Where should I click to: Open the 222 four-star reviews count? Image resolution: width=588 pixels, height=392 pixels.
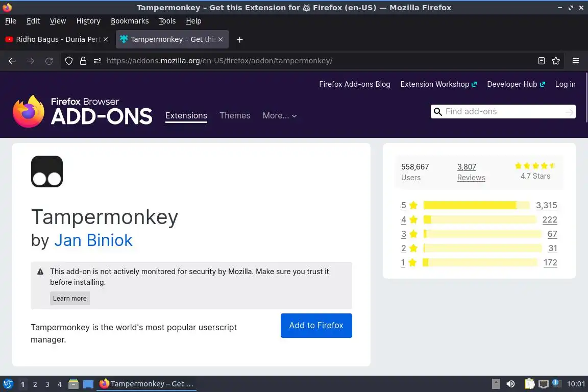pyautogui.click(x=550, y=219)
